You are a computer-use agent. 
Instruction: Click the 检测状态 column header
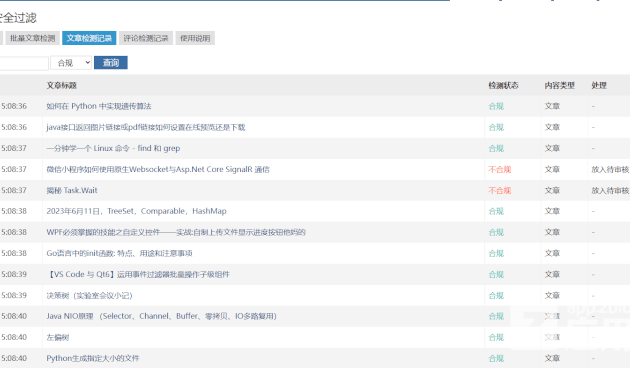503,85
